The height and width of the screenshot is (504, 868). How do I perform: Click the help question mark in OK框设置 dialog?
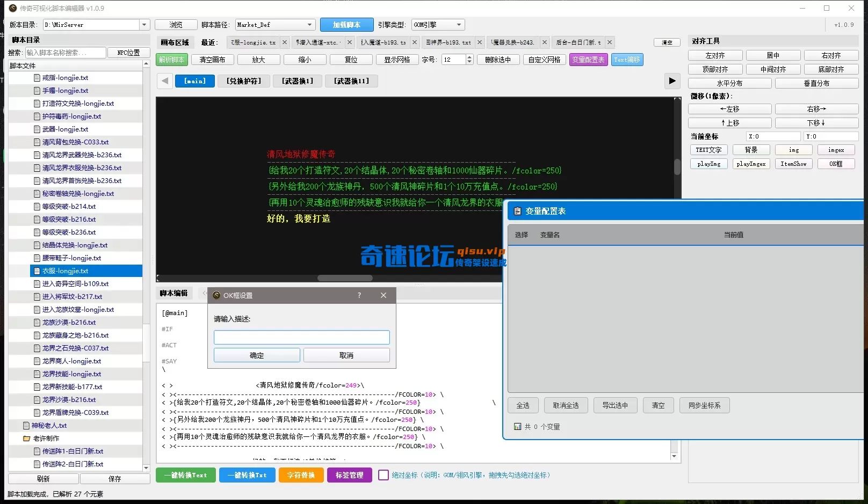coord(359,295)
